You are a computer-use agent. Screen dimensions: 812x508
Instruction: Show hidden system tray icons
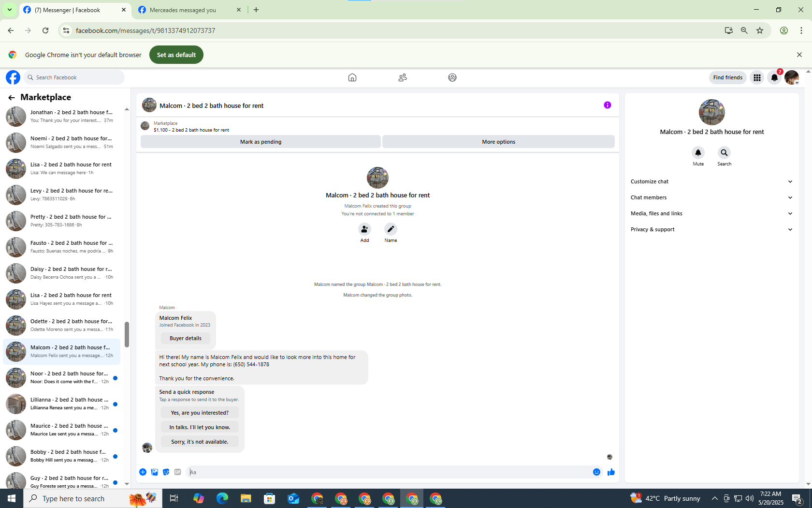(x=714, y=498)
